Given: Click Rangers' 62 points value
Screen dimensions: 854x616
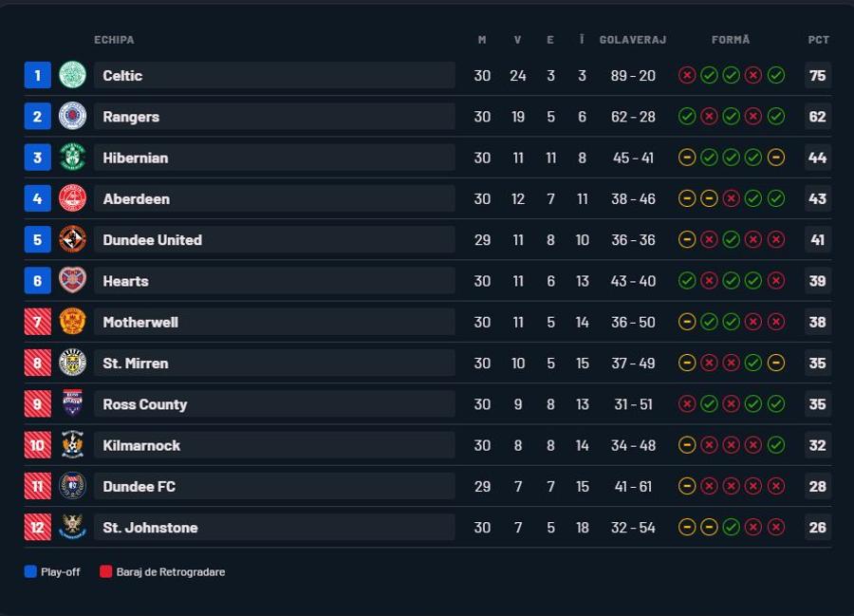Looking at the screenshot, I should click(x=818, y=116).
